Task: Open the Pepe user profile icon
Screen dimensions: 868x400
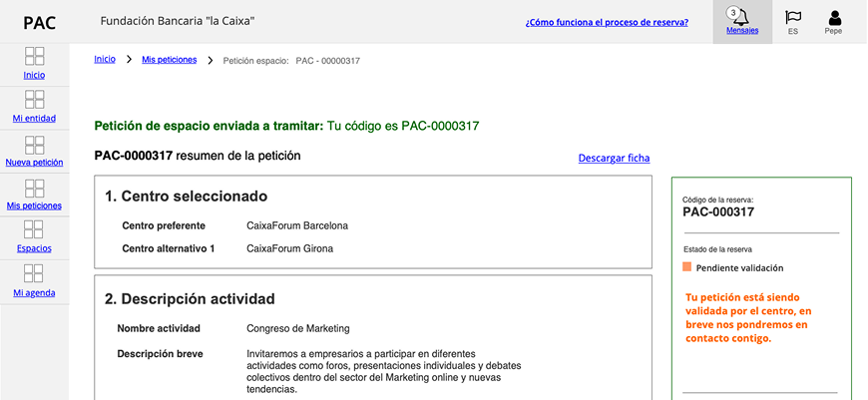Action: click(x=834, y=17)
